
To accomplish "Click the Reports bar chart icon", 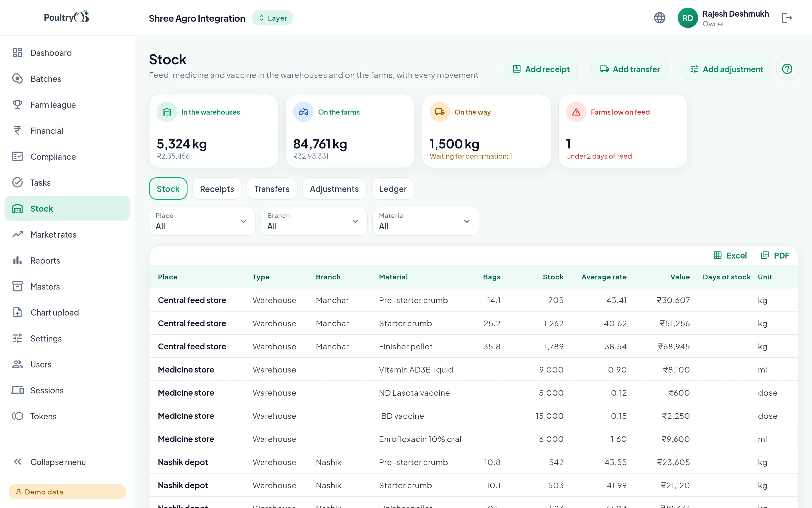I will (17, 260).
